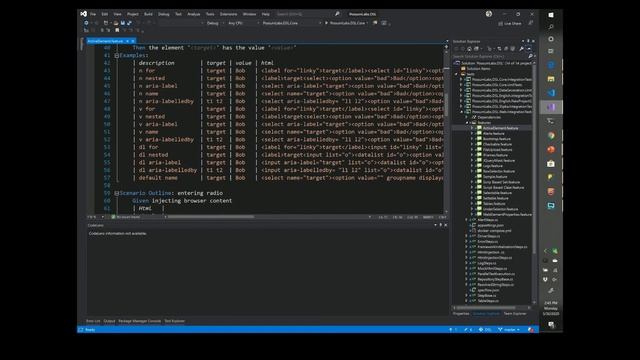Screen dimensions: 640x360
Task: Open the View menu
Action: 118,14
